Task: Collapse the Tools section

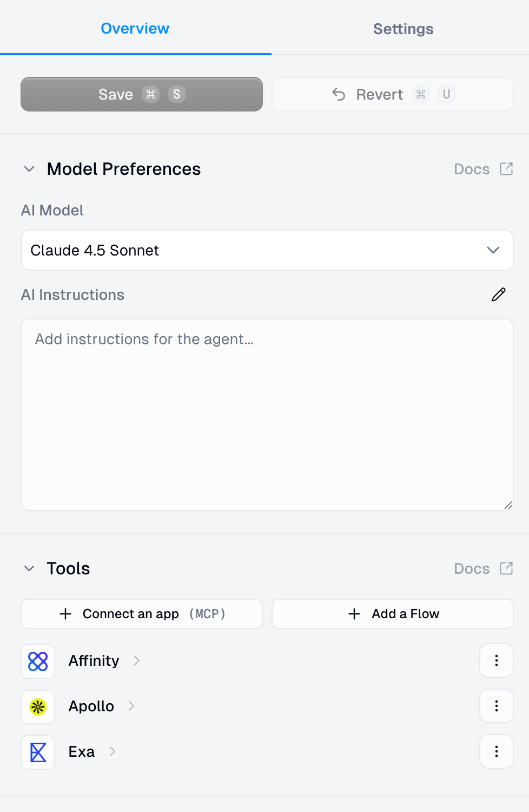Action: [x=29, y=568]
